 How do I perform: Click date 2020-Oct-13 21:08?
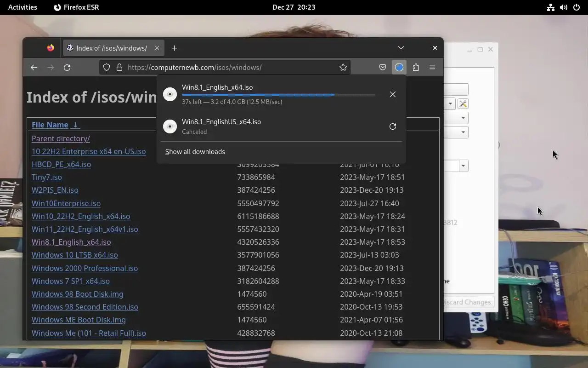(x=371, y=333)
